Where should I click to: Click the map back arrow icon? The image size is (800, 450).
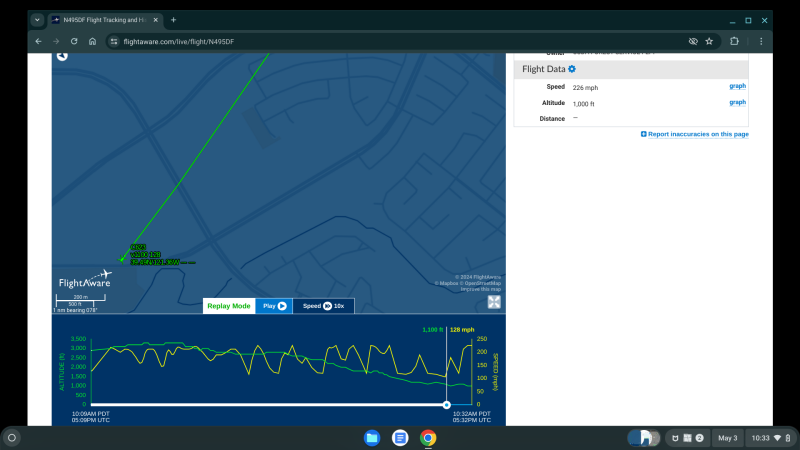tap(62, 55)
